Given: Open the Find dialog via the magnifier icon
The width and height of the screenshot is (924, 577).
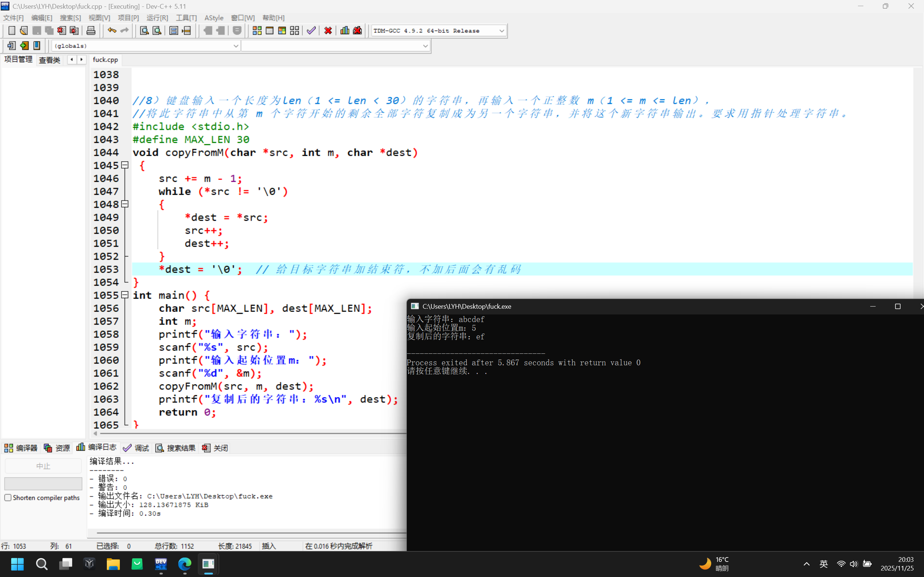Looking at the screenshot, I should 144,31.
